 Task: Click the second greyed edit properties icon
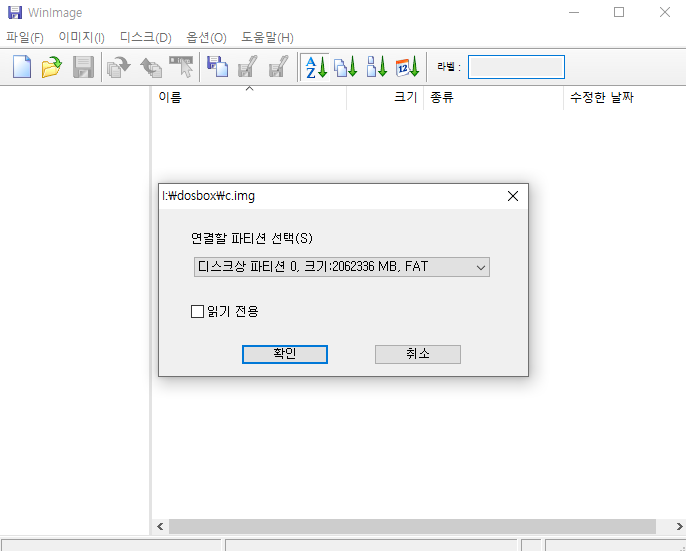(279, 67)
